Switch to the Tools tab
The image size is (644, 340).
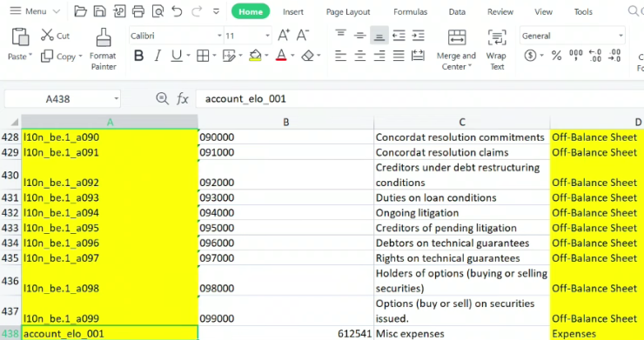pyautogui.click(x=583, y=12)
